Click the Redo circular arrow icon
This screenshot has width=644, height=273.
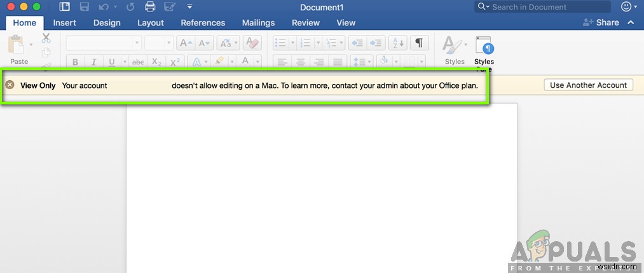[130, 6]
